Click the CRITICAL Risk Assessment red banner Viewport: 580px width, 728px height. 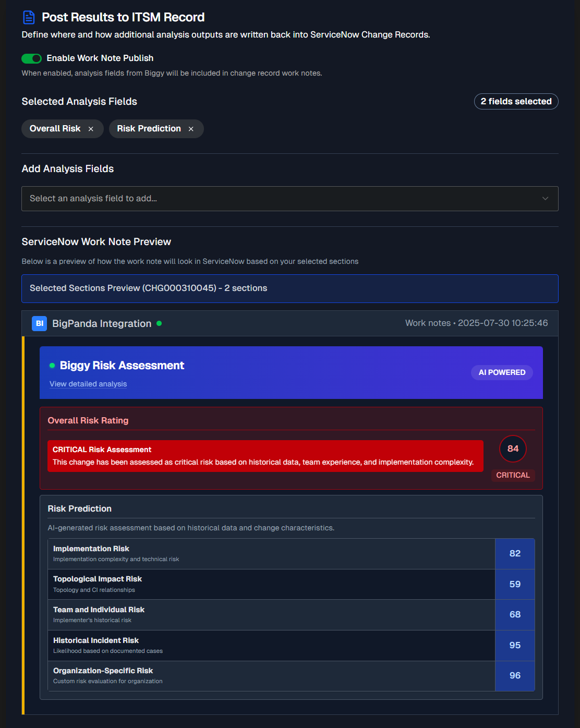[265, 456]
